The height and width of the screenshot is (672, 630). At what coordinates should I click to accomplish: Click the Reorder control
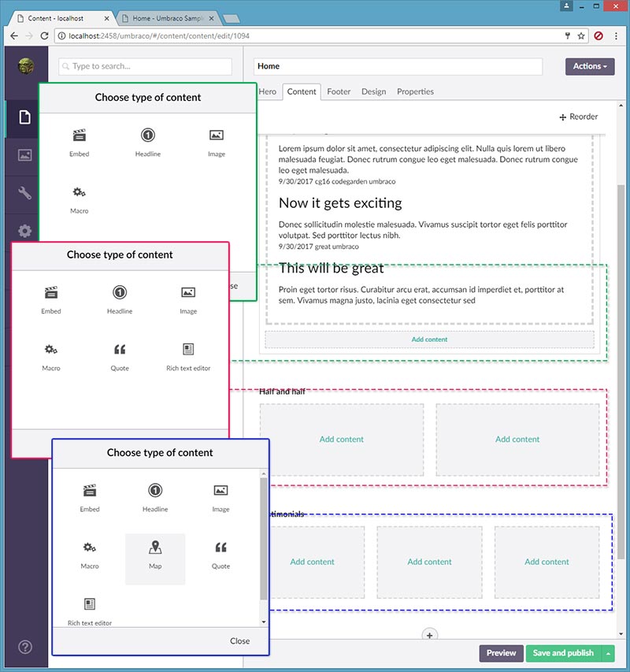pos(579,117)
